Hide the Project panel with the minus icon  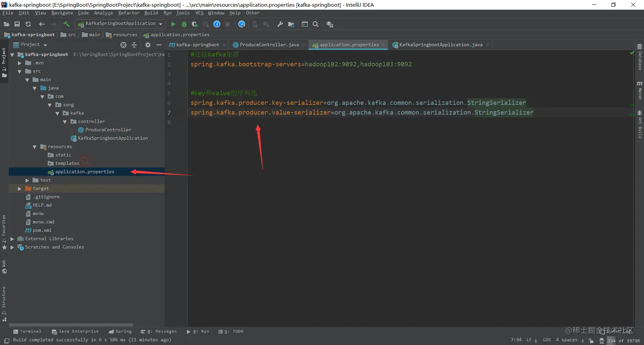tap(159, 45)
